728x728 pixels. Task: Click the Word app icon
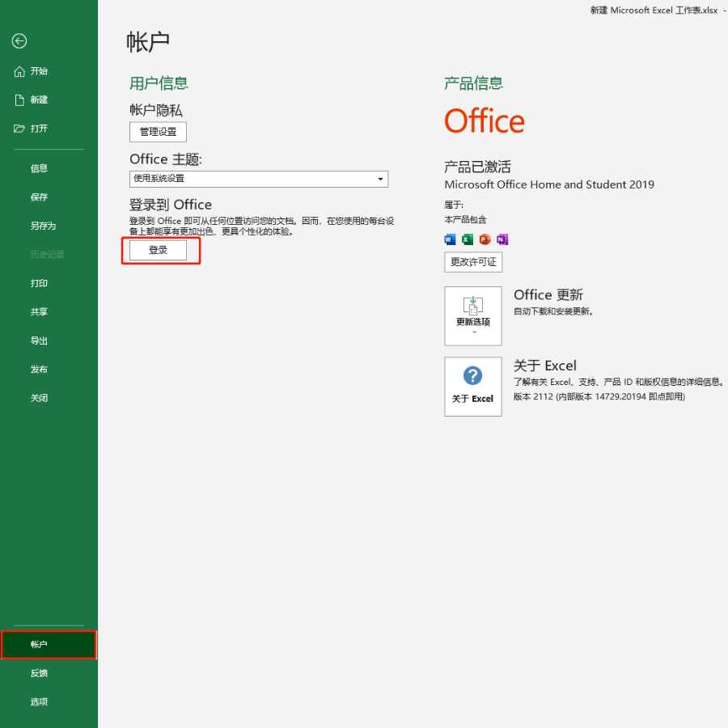450,239
